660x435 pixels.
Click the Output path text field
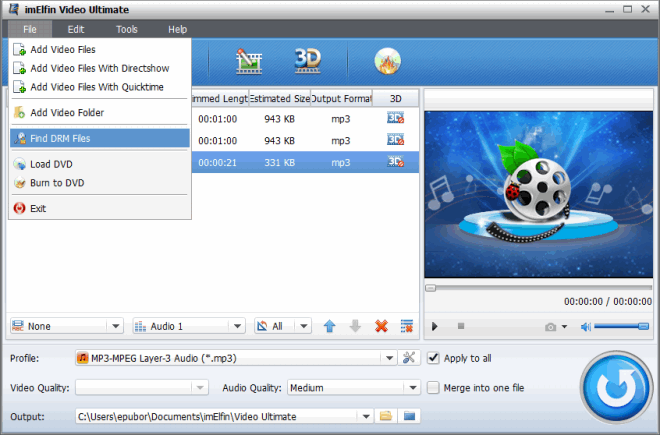pyautogui.click(x=217, y=416)
